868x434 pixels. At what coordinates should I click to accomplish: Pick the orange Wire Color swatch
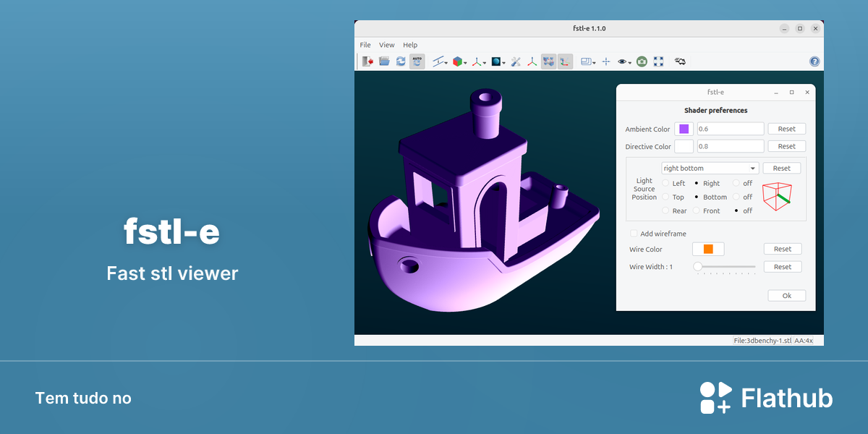point(708,249)
